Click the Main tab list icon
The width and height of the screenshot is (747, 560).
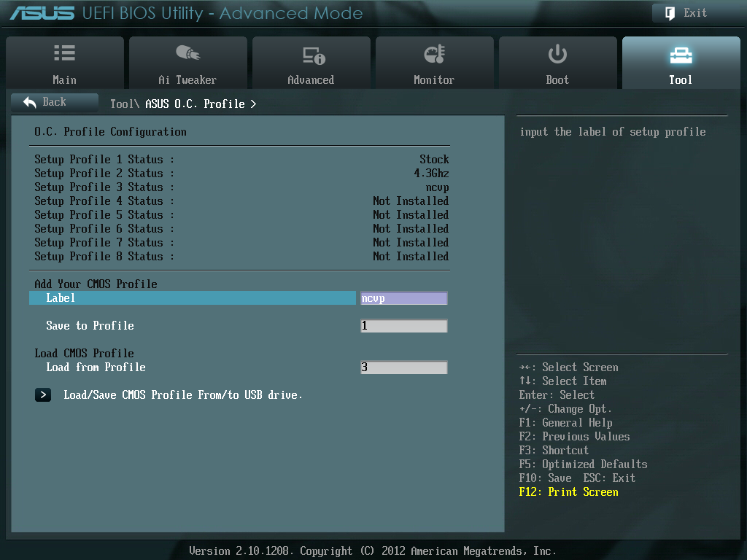(x=64, y=53)
